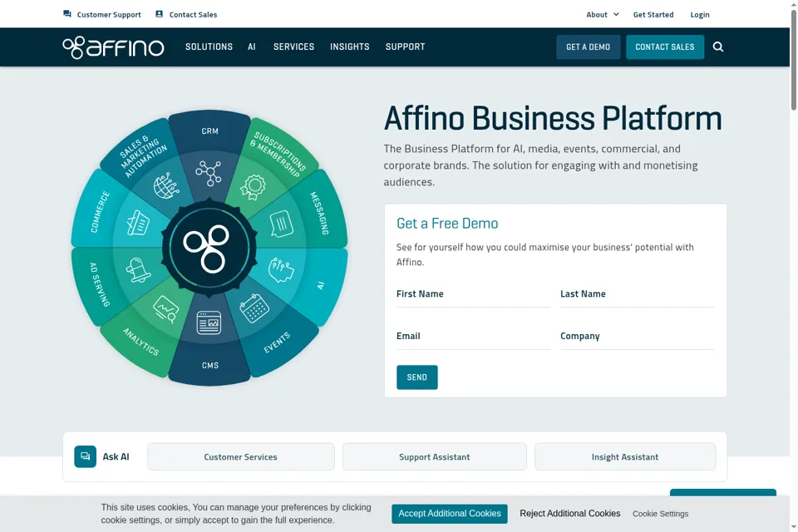Click the teal Contact Sales button in navbar
This screenshot has height=532, width=798.
click(x=665, y=47)
